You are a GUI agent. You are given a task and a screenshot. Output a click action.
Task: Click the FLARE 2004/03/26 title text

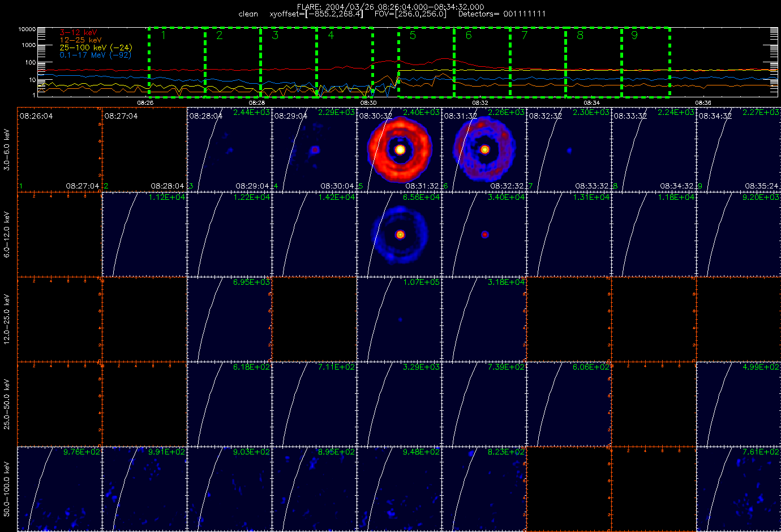coord(390,7)
